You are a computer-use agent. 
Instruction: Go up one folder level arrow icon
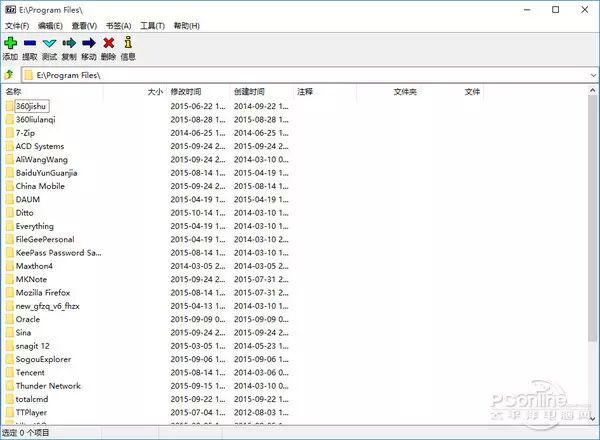click(x=9, y=75)
